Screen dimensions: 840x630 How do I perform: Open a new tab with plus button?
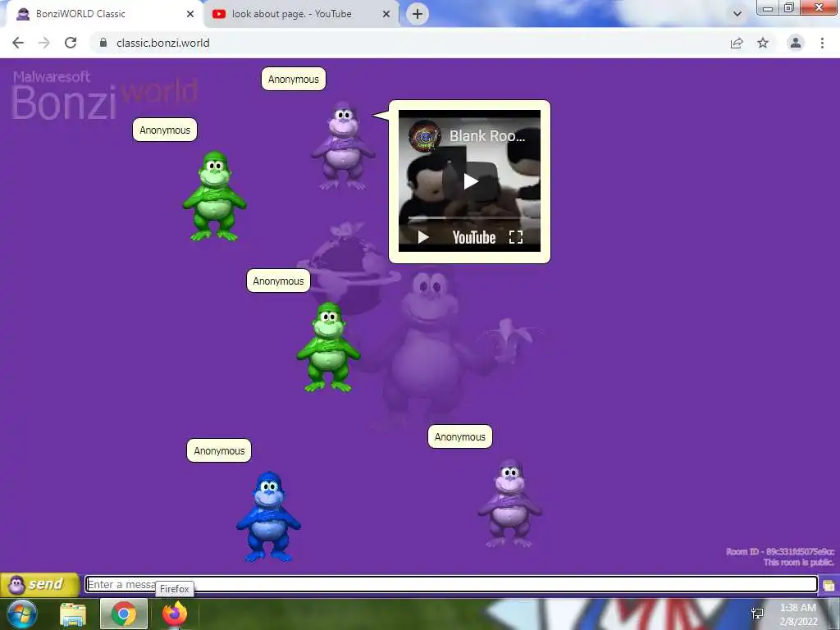click(418, 14)
